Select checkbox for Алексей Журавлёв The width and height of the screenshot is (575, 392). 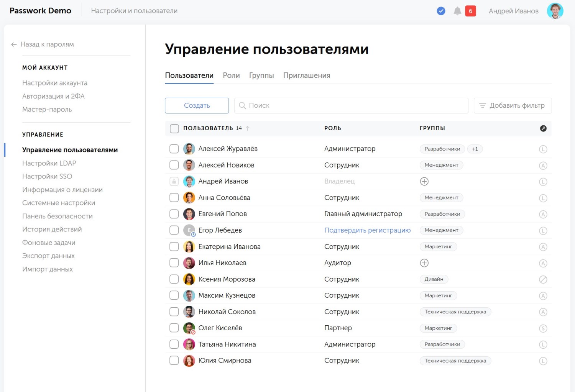pyautogui.click(x=174, y=149)
